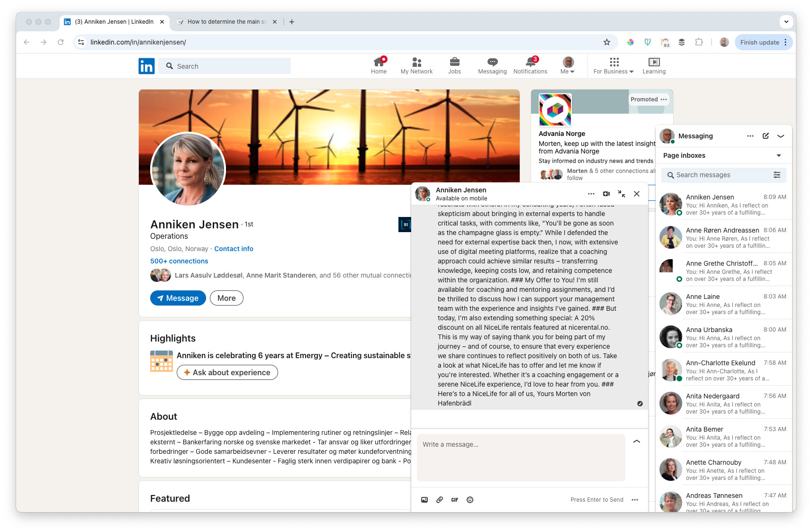812x532 pixels.
Task: Expand the Page inboxes dropdown
Action: 724,155
